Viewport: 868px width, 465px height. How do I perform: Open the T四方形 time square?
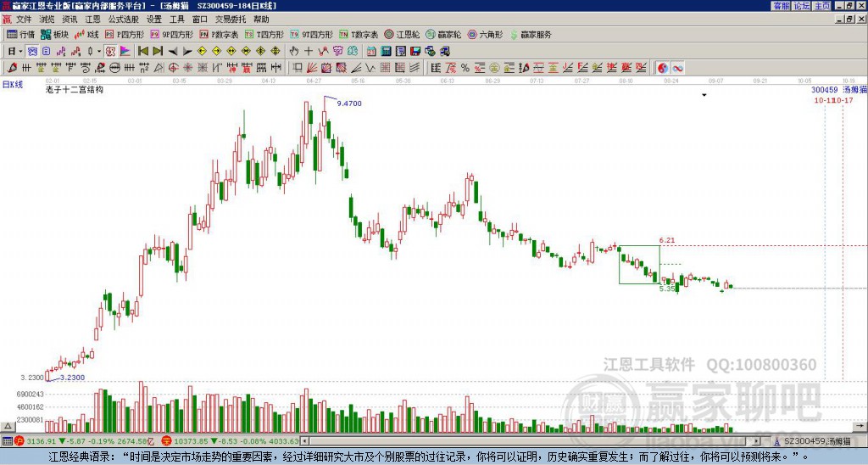pos(264,34)
